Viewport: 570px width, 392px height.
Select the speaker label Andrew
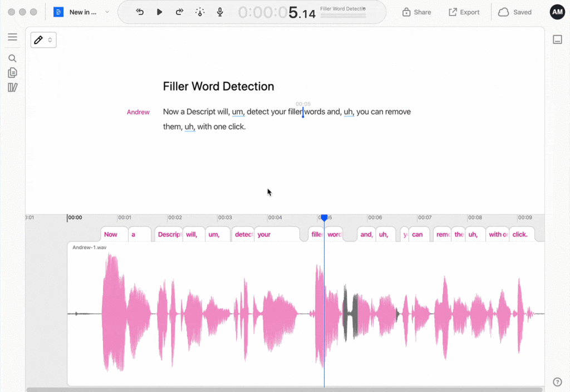click(x=138, y=112)
